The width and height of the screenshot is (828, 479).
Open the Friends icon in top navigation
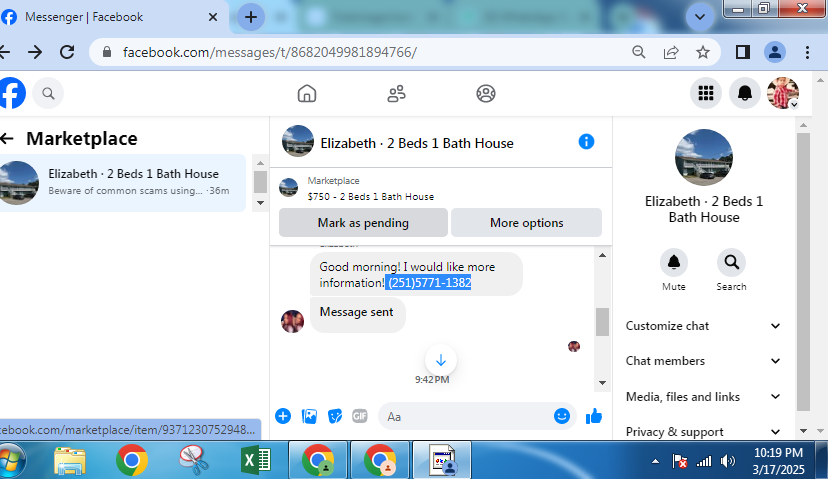point(396,93)
